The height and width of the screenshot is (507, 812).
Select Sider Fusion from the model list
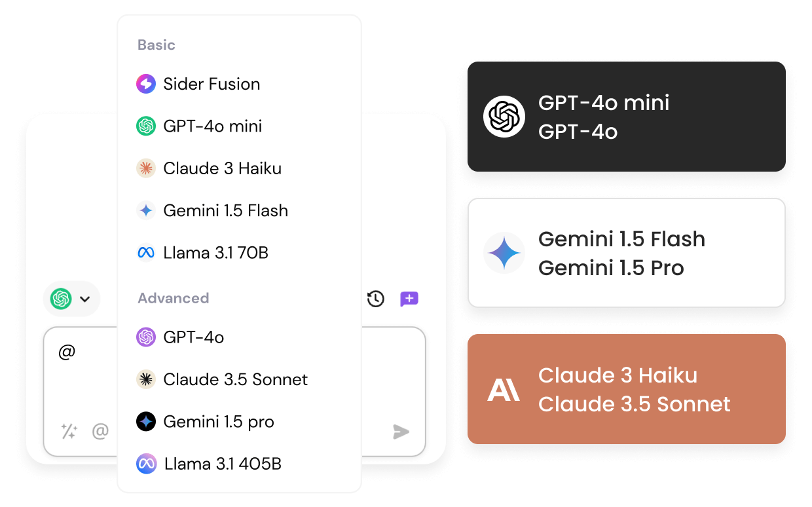tap(211, 84)
